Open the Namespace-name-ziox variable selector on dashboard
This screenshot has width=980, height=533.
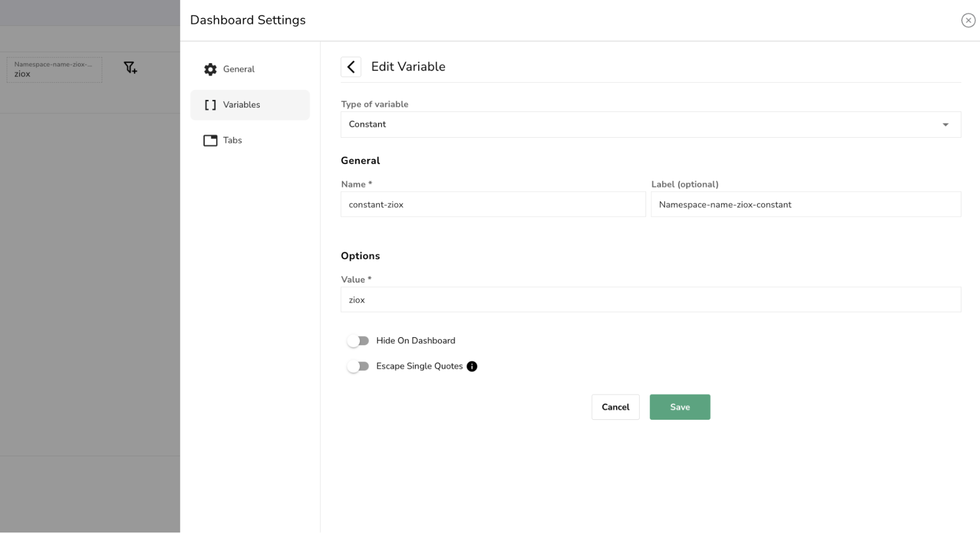click(54, 70)
